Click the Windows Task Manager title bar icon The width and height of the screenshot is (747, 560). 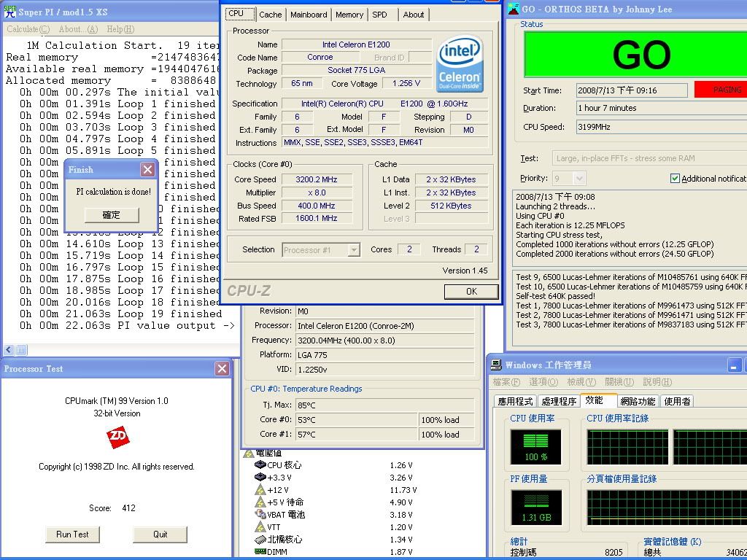[x=496, y=365]
